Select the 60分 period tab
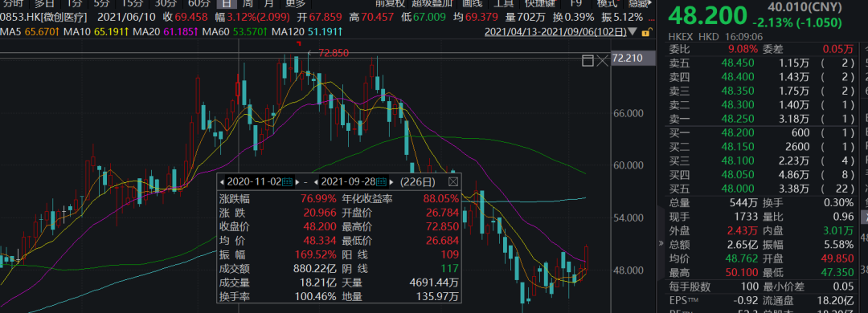Image resolution: width=868 pixels, height=313 pixels. point(199,3)
